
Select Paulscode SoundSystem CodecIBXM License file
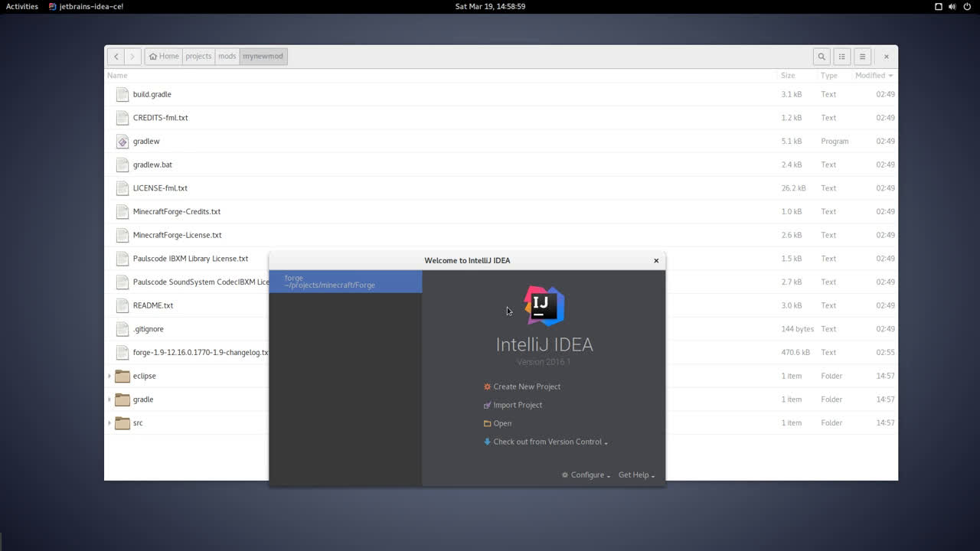[201, 282]
